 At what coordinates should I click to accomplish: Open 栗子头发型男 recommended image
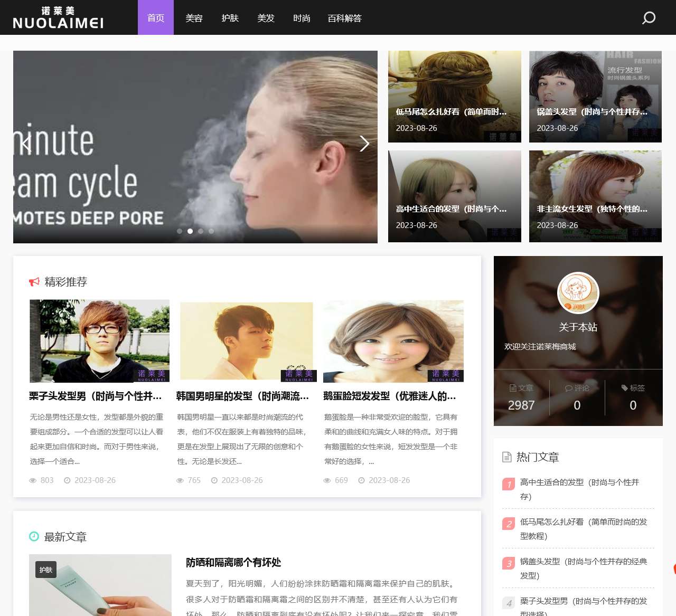tap(99, 341)
